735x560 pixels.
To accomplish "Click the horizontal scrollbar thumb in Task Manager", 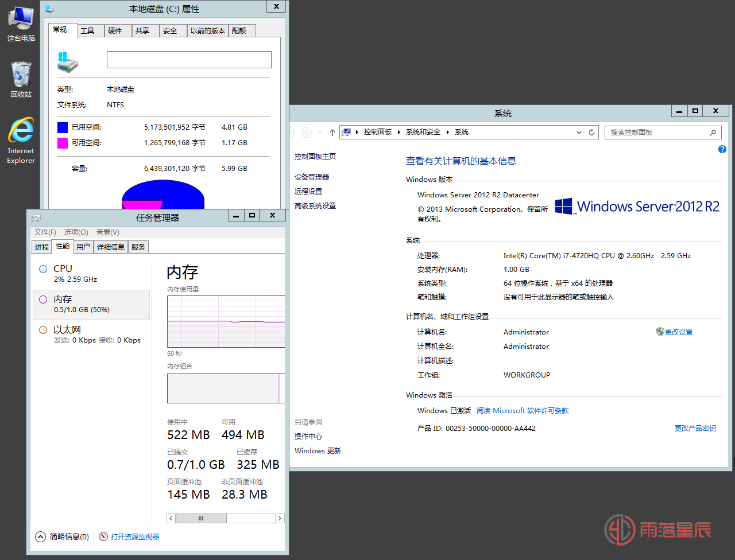I will tap(201, 518).
